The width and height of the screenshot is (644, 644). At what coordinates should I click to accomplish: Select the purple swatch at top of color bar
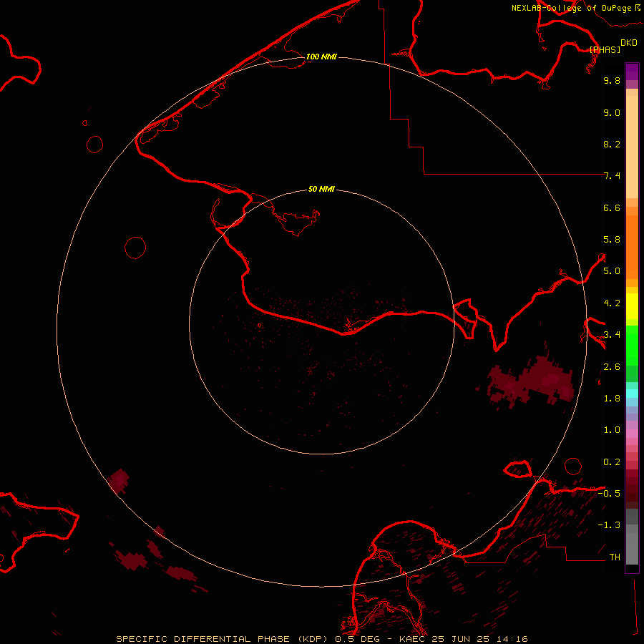(632, 72)
